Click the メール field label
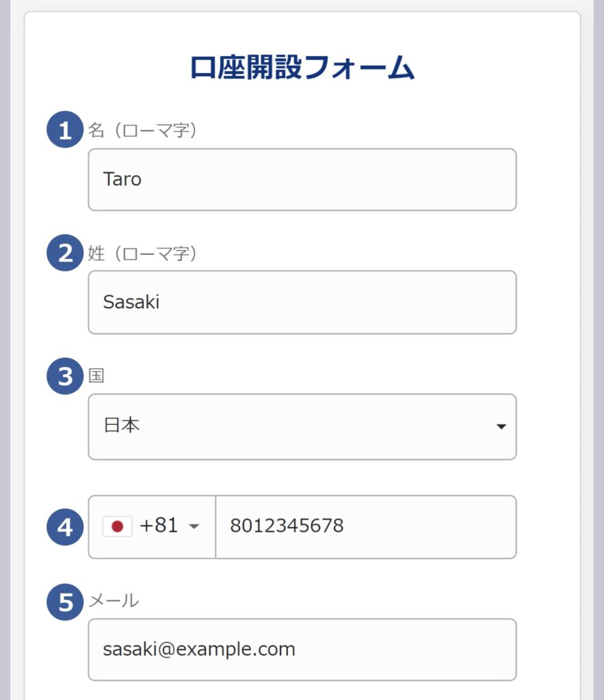 [114, 600]
